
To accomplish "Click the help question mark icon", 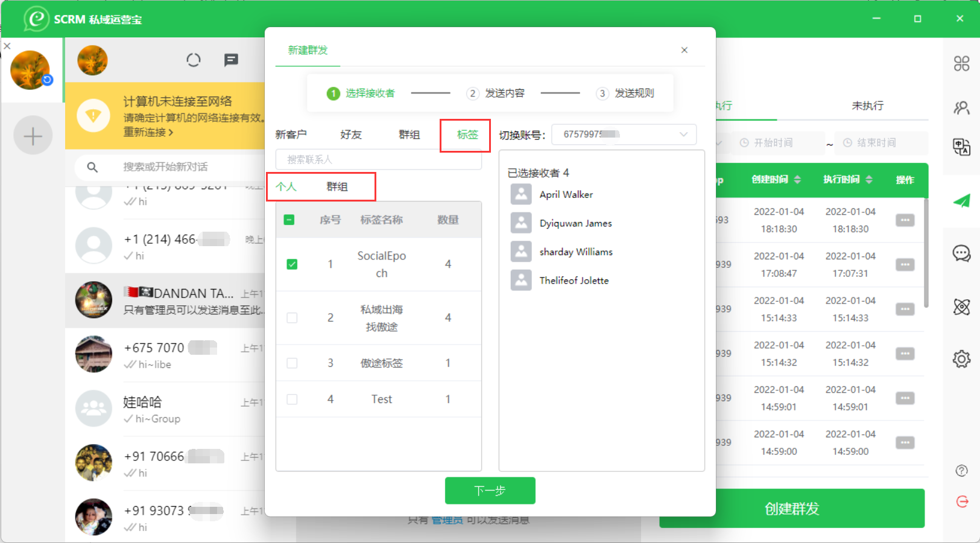I will pos(962,471).
